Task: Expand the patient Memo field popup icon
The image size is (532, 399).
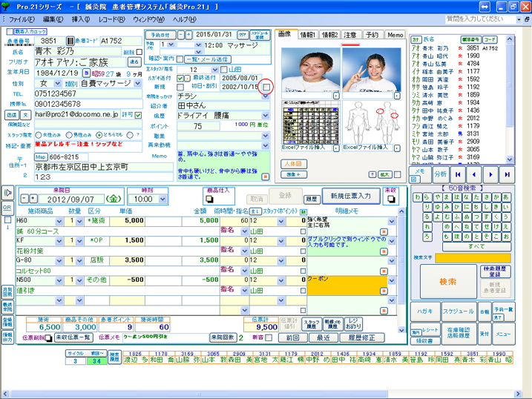Action: 266,177
